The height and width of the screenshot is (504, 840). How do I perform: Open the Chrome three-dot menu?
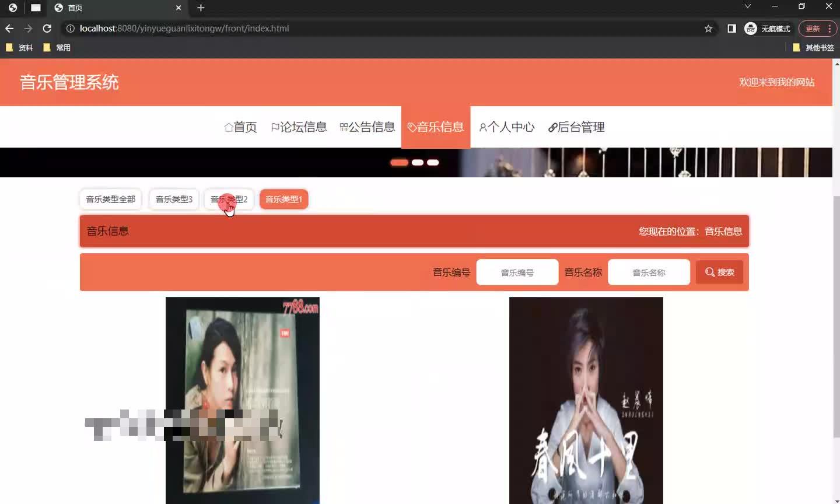(829, 28)
